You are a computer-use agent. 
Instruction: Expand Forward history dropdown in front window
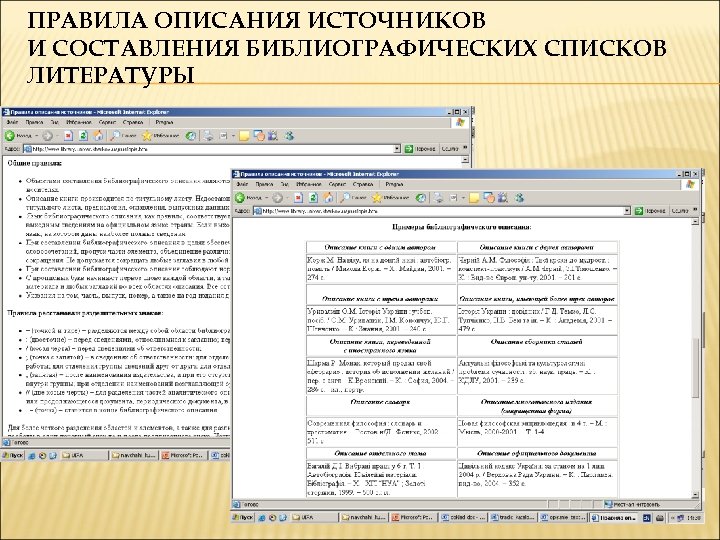287,198
